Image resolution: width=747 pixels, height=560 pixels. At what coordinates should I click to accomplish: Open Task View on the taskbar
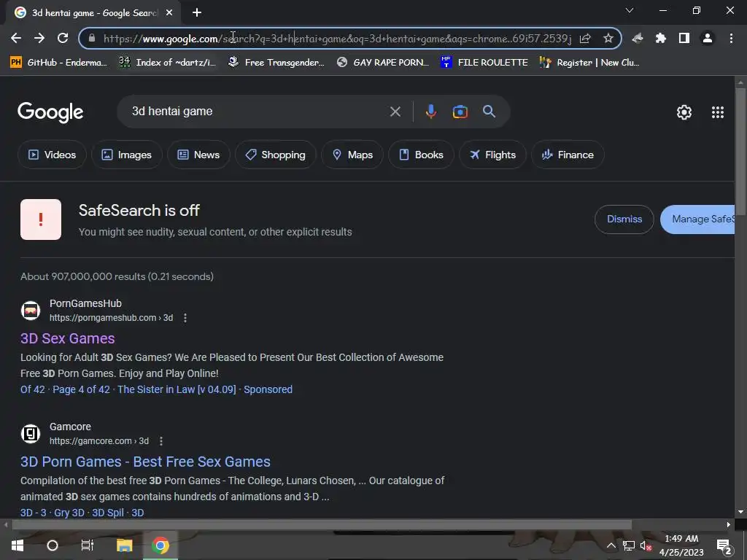[x=88, y=545]
